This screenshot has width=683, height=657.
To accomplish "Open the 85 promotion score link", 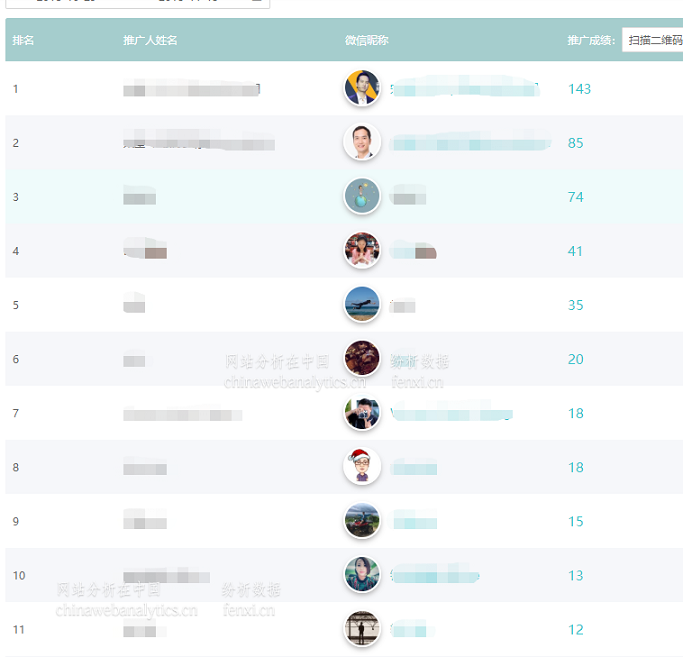I will (x=575, y=143).
